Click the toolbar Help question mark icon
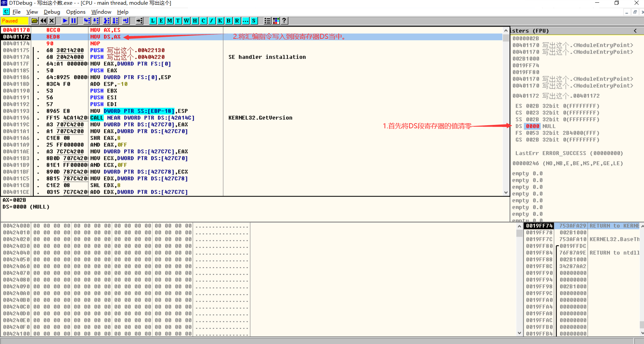 coord(284,21)
